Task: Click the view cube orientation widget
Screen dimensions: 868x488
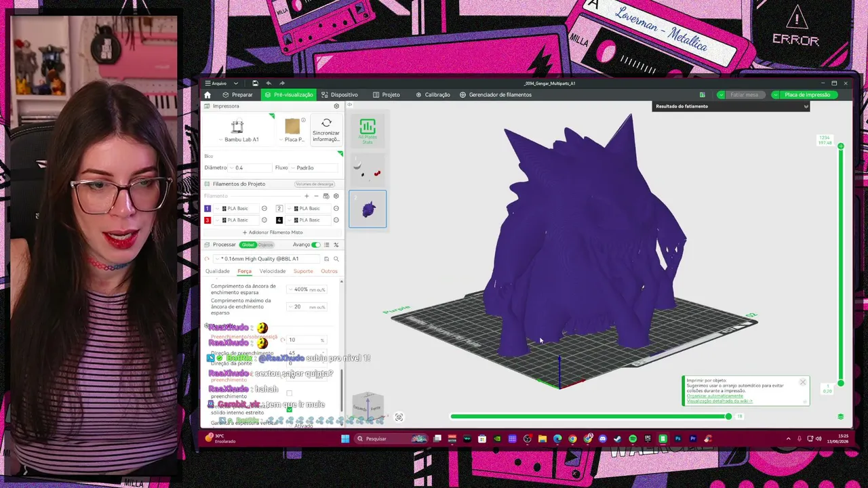Action: click(x=369, y=405)
